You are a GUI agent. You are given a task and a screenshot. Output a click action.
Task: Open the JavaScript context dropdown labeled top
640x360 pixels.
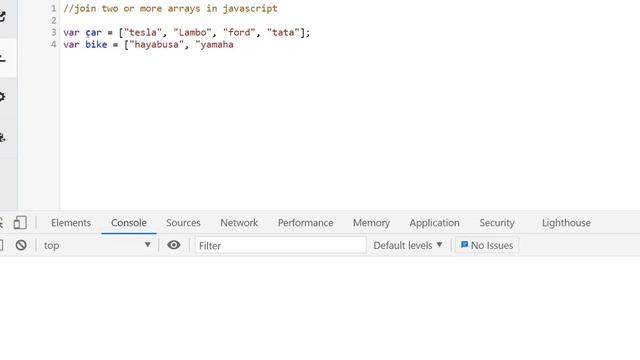pos(97,245)
